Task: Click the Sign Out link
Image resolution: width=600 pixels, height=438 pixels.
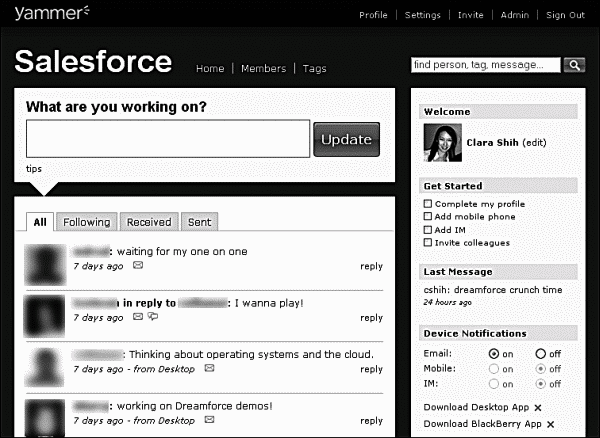Action: click(x=566, y=15)
